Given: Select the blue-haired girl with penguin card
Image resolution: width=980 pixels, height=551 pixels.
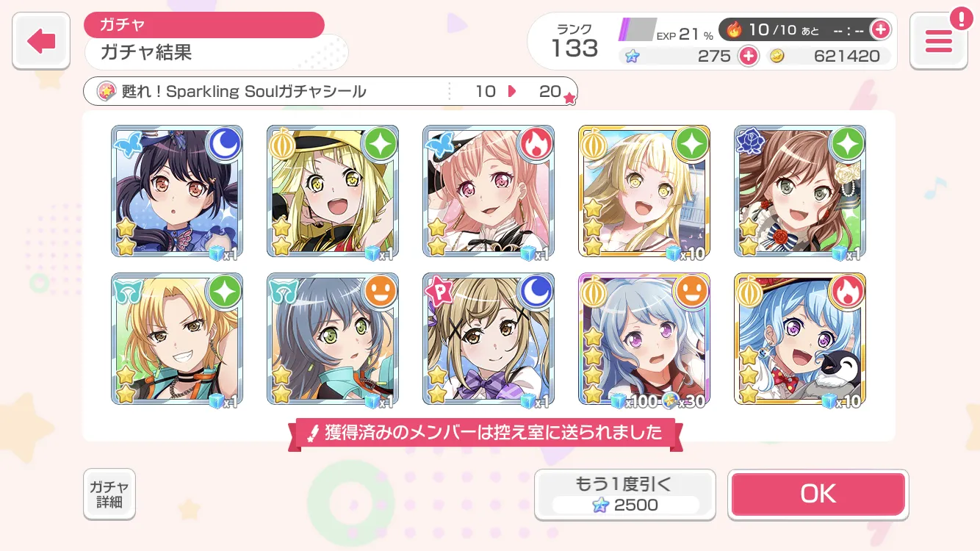Looking at the screenshot, I should 800,339.
